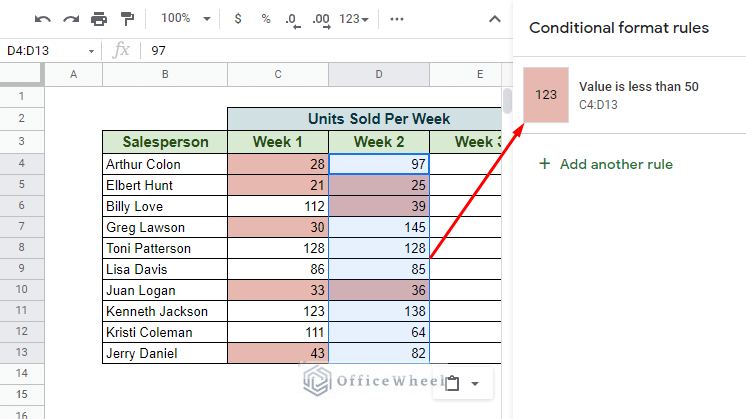Viewport: 746px width, 419px height.
Task: Increase decimal places
Action: pos(320,19)
